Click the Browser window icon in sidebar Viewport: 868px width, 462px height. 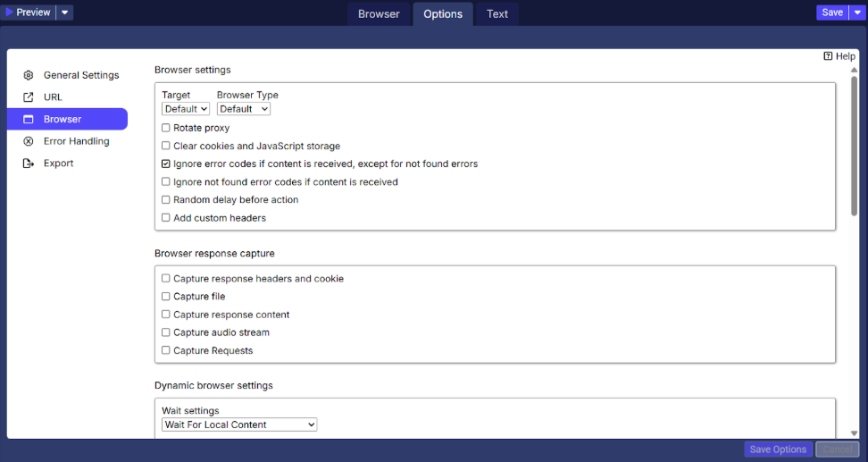pyautogui.click(x=29, y=119)
